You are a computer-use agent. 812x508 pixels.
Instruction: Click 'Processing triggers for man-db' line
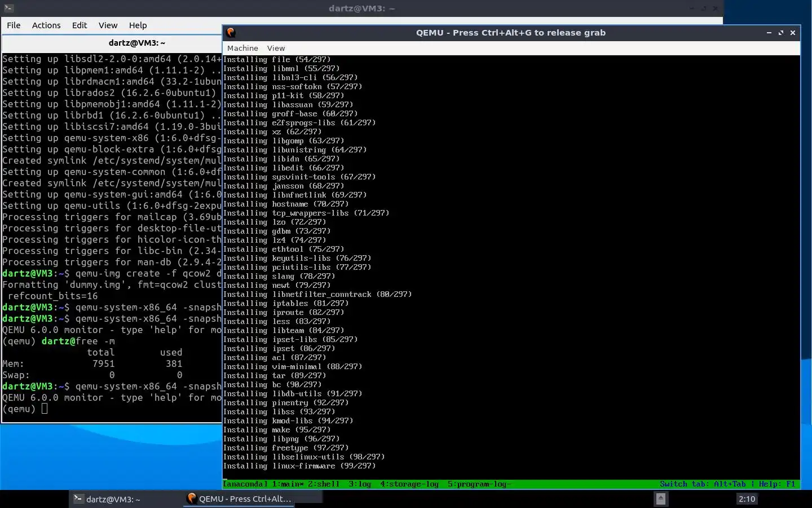coord(112,262)
